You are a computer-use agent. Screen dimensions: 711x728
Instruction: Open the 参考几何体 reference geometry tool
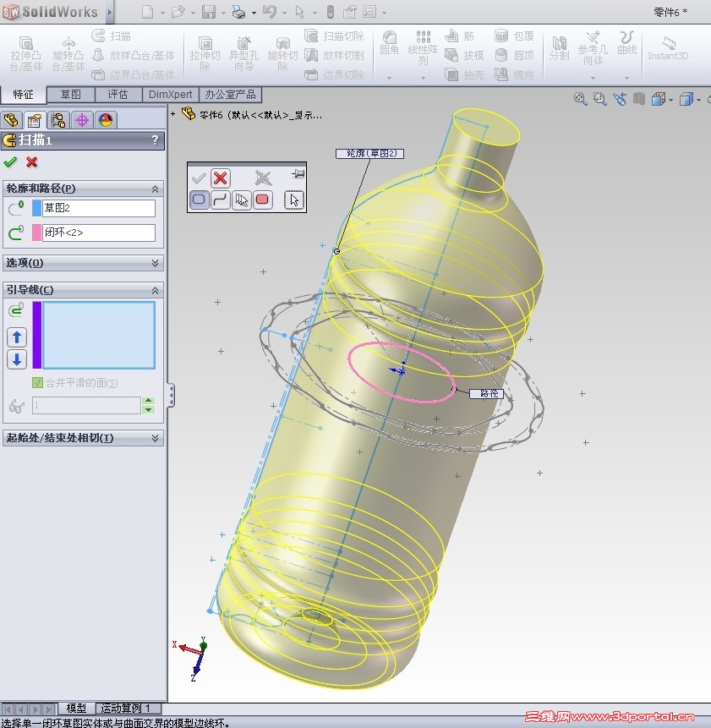pyautogui.click(x=593, y=48)
